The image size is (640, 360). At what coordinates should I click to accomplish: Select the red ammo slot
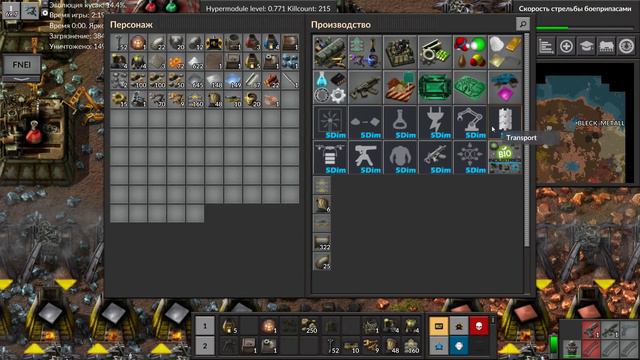tap(590, 348)
